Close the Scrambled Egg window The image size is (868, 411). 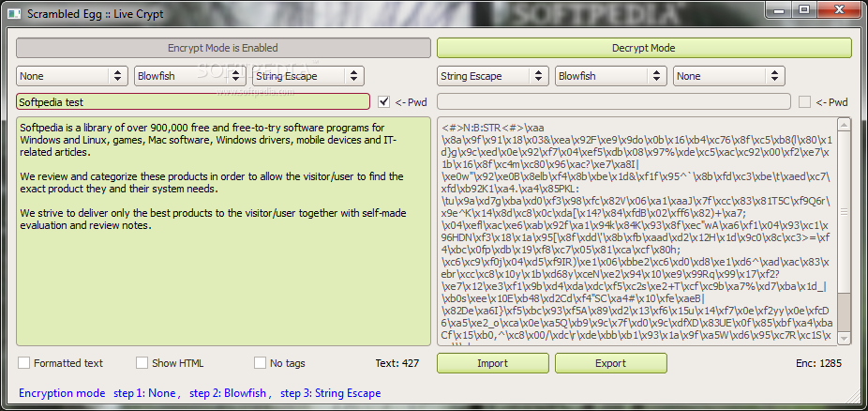coord(838,9)
